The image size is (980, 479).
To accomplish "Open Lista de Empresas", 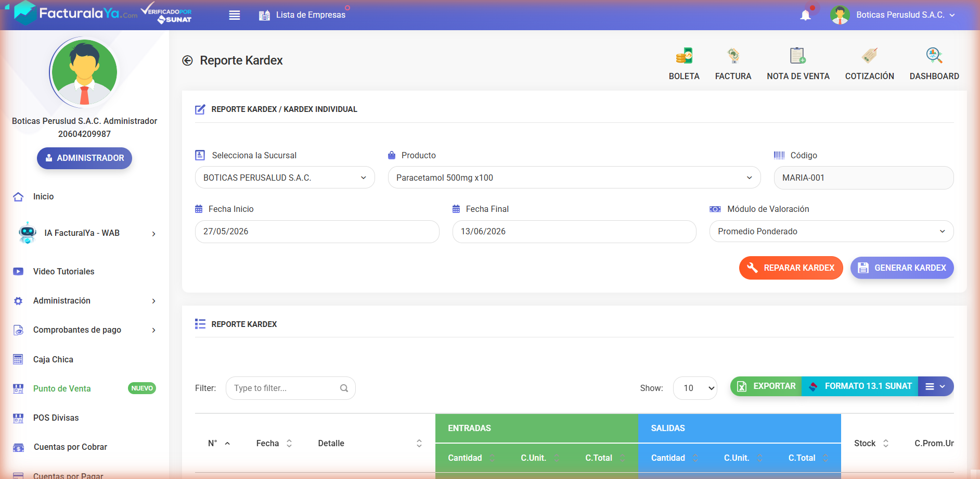I will click(x=302, y=15).
